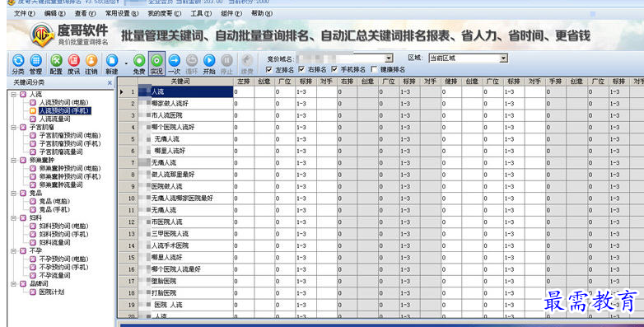
Task: Click the icon beside 子宫肌瘤流量词
Action: 33,152
